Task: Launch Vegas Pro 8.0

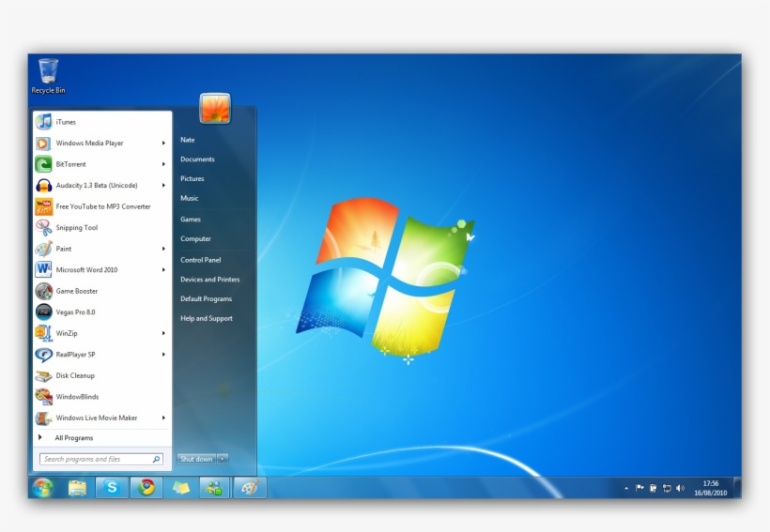Action: tap(75, 312)
